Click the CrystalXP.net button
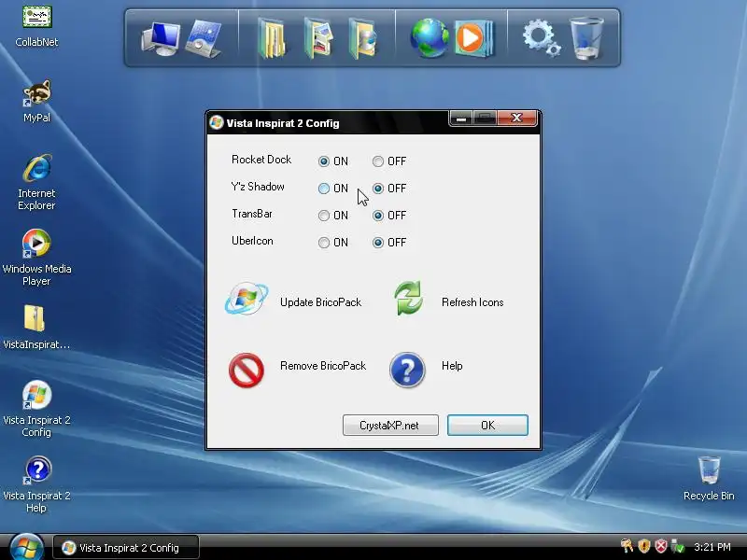The height and width of the screenshot is (560, 747). 390,425
